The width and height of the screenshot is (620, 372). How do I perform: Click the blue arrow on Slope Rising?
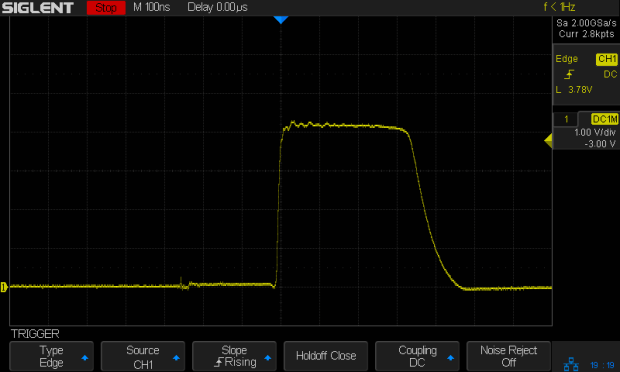[268, 358]
